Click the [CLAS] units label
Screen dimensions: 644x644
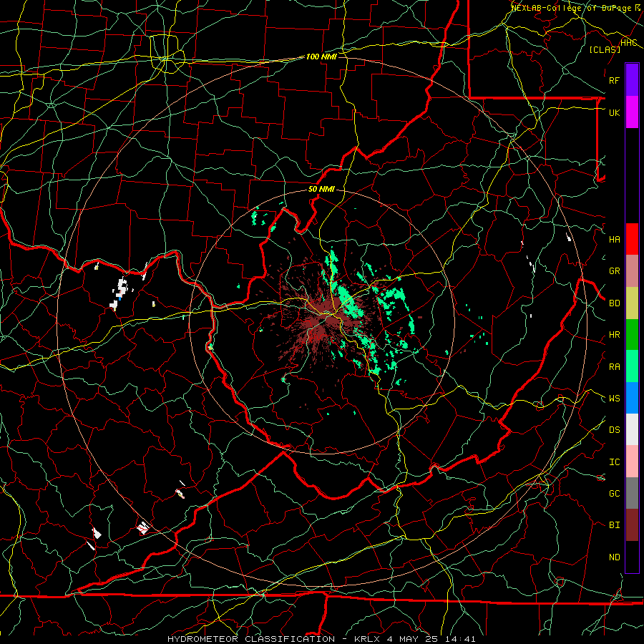605,49
